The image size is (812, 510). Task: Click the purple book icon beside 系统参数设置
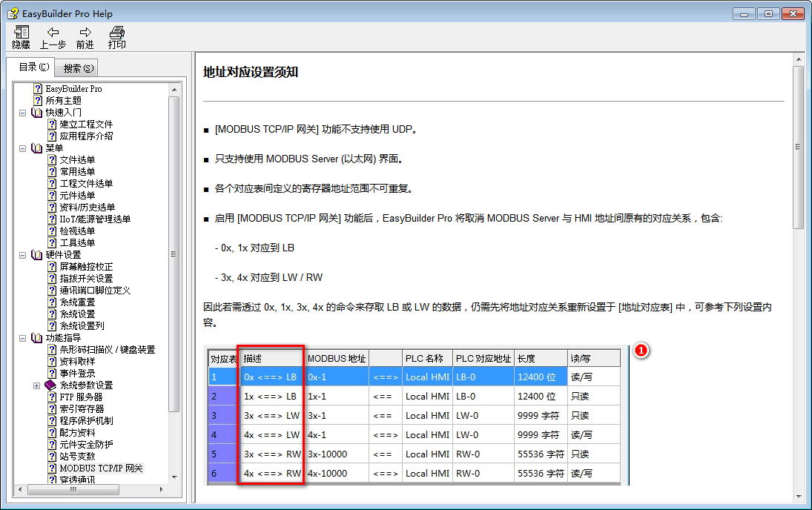50,385
